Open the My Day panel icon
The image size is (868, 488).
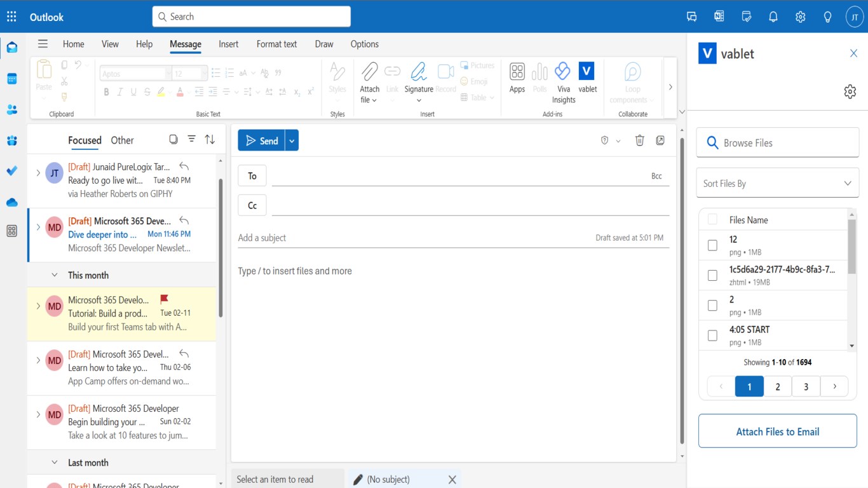click(747, 17)
